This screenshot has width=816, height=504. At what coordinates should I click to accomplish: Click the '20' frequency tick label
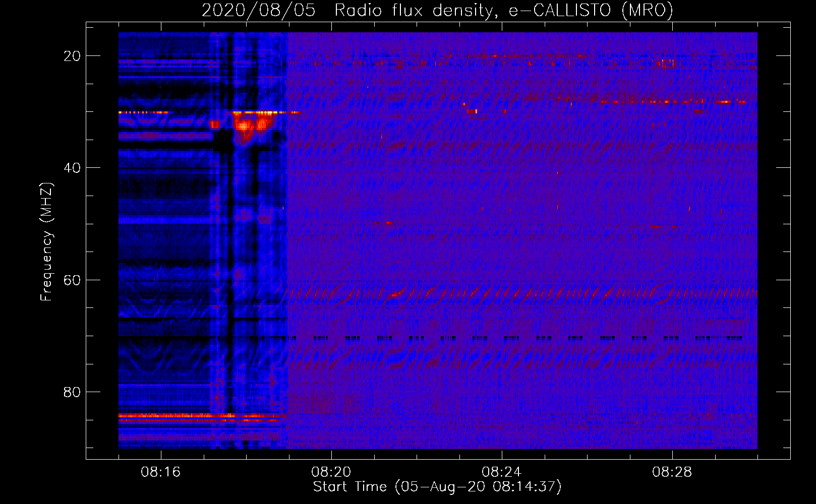click(x=72, y=56)
